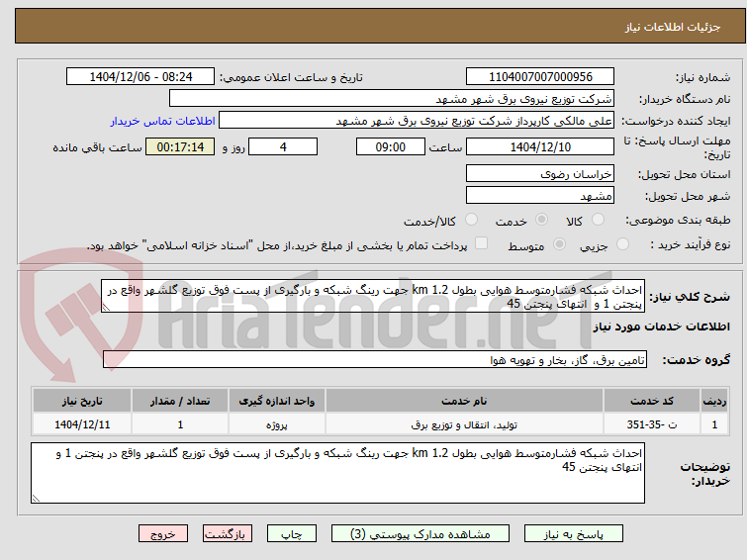Image resolution: width=747 pixels, height=560 pixels.
Task: Click the چاپ print button
Action: coord(292,534)
